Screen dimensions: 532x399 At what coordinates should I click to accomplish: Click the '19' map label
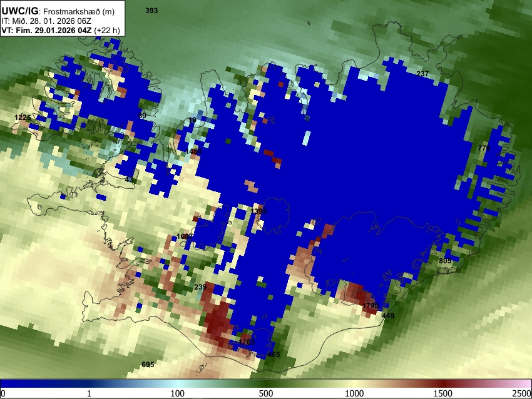(192, 120)
